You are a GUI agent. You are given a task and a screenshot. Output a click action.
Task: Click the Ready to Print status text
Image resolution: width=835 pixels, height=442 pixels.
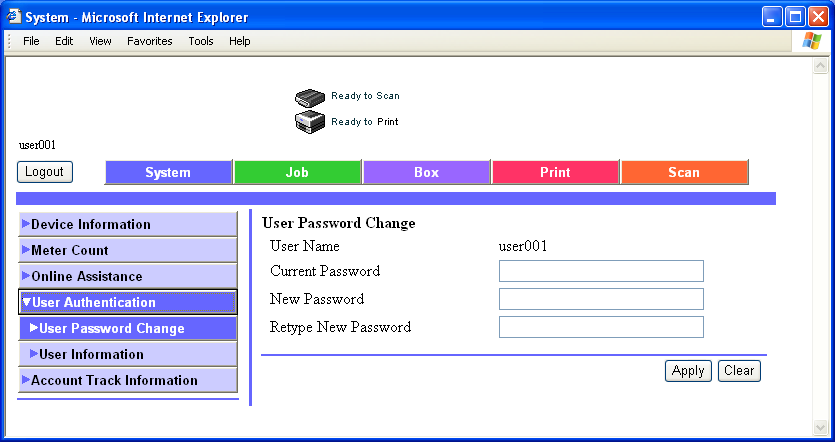pyautogui.click(x=365, y=122)
